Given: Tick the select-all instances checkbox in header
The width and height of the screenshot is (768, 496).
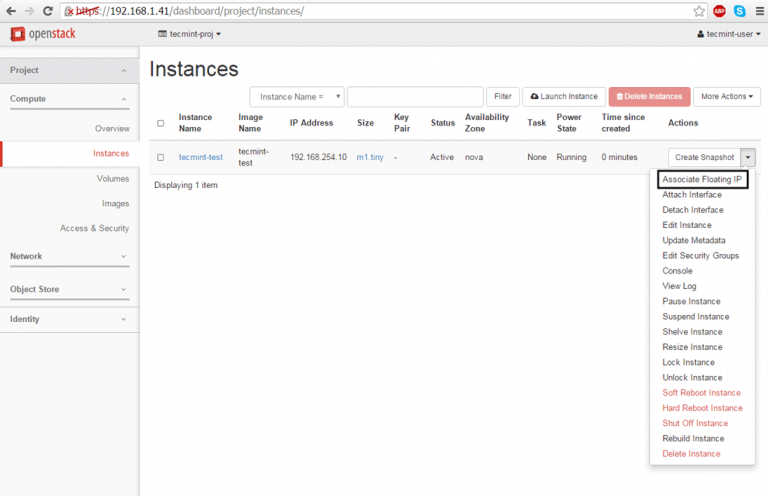Looking at the screenshot, I should (161, 123).
